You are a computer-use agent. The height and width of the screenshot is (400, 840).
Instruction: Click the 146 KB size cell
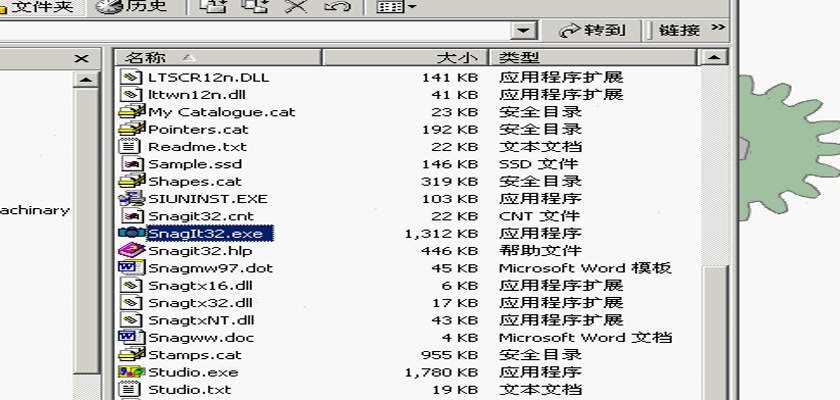449,164
